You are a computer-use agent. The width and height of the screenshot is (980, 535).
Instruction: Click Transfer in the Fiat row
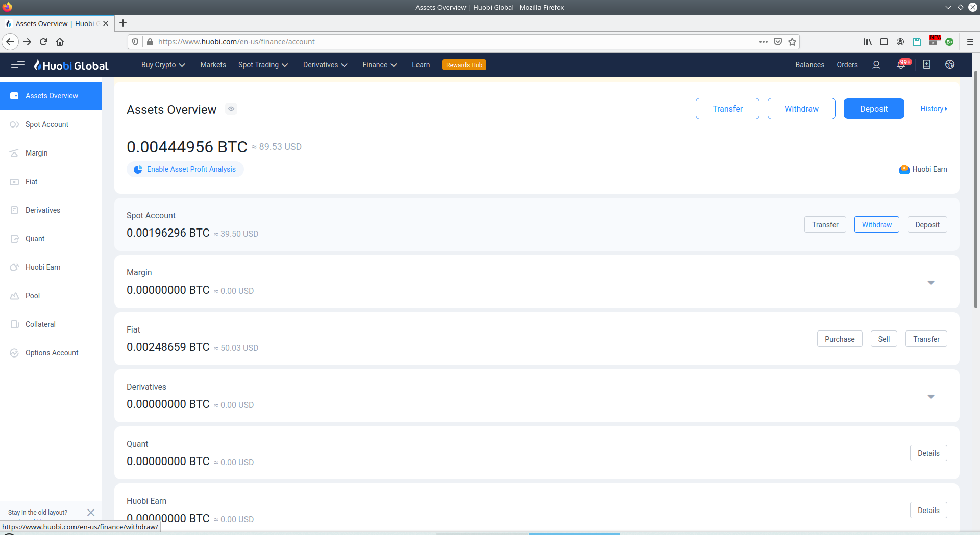point(926,339)
